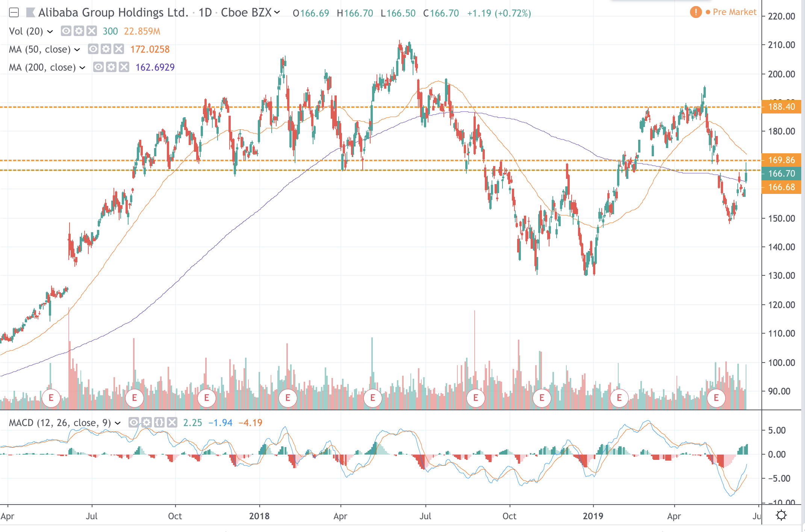
Task: Select the 166.68 orange price label
Action: pos(781,187)
